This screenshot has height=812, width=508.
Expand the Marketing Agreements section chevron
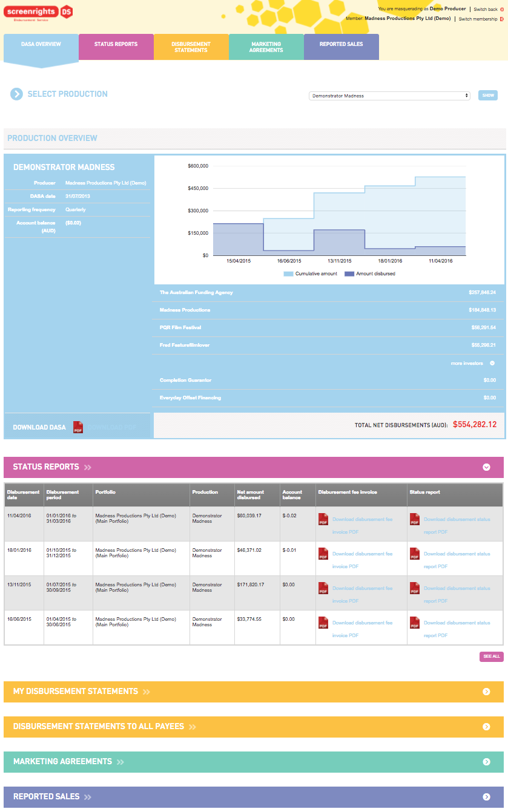(x=486, y=762)
